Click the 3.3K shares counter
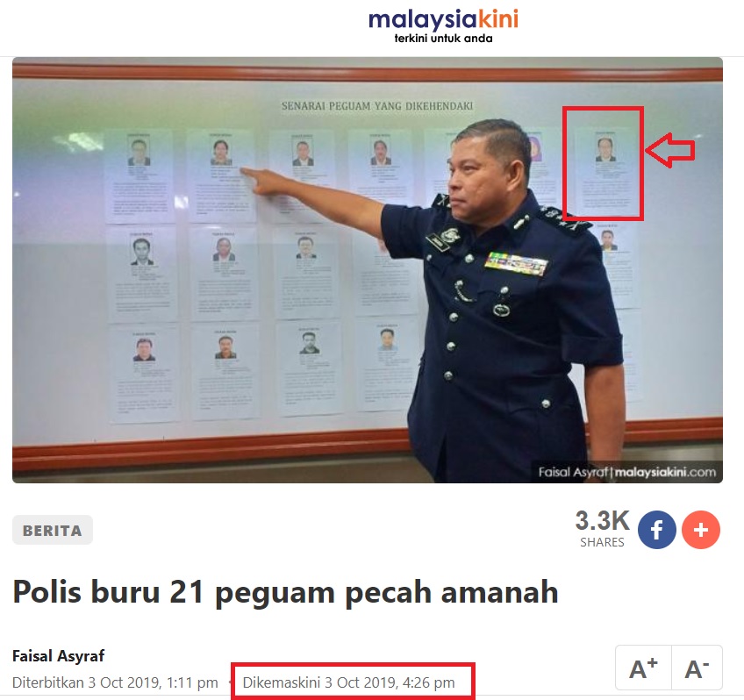The height and width of the screenshot is (700, 744). point(602,529)
